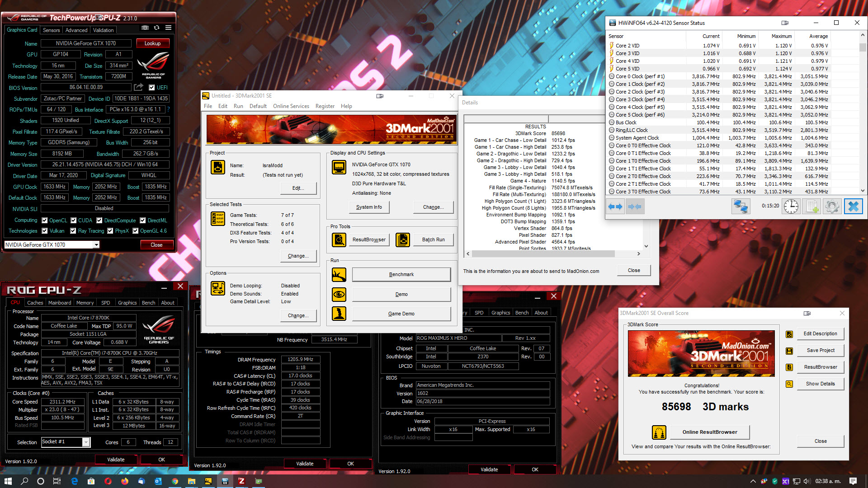Click HWiNFO log file add icon

click(x=812, y=206)
